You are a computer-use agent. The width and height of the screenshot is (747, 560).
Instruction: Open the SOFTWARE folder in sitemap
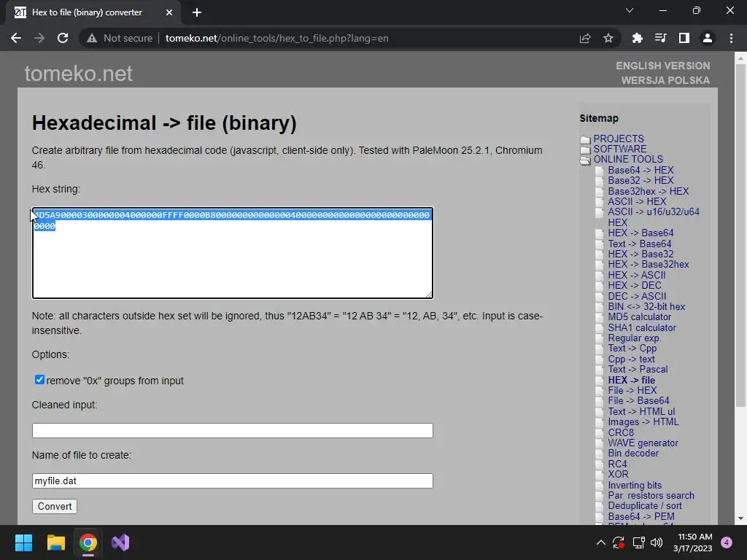[620, 149]
